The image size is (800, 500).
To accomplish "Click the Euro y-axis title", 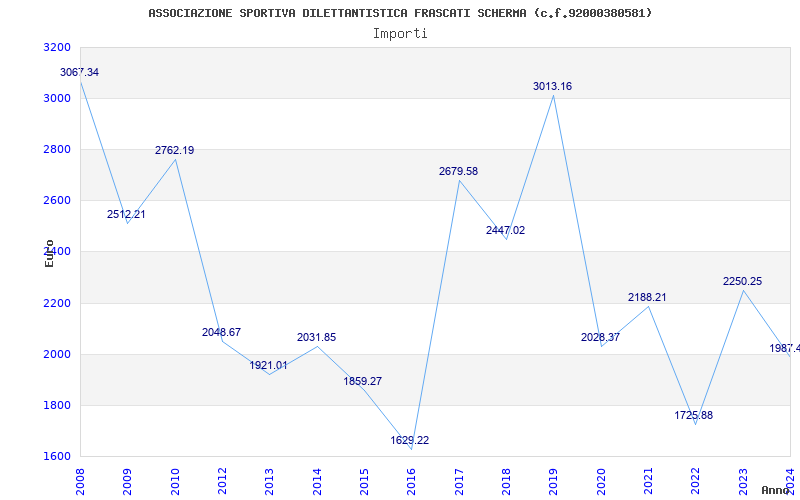I will (49, 254).
